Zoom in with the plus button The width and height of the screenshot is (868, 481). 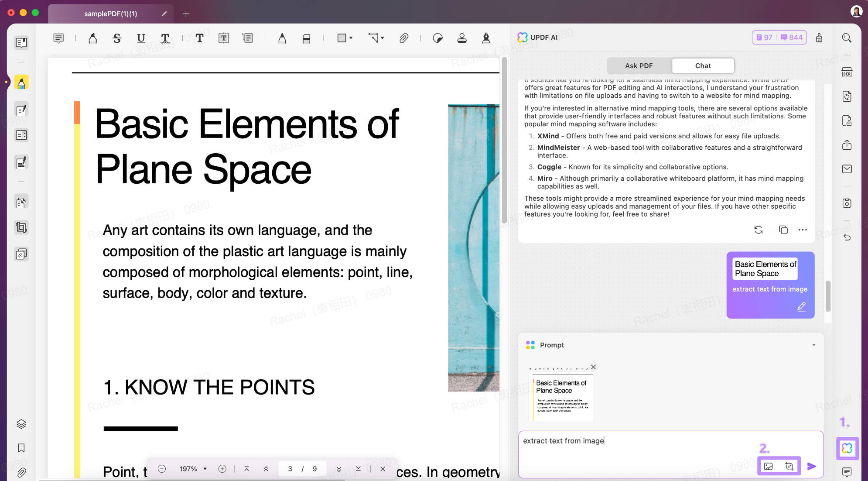tap(222, 469)
